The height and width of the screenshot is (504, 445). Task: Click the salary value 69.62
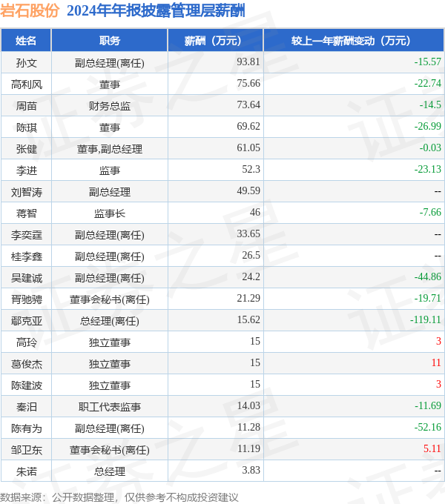(248, 126)
